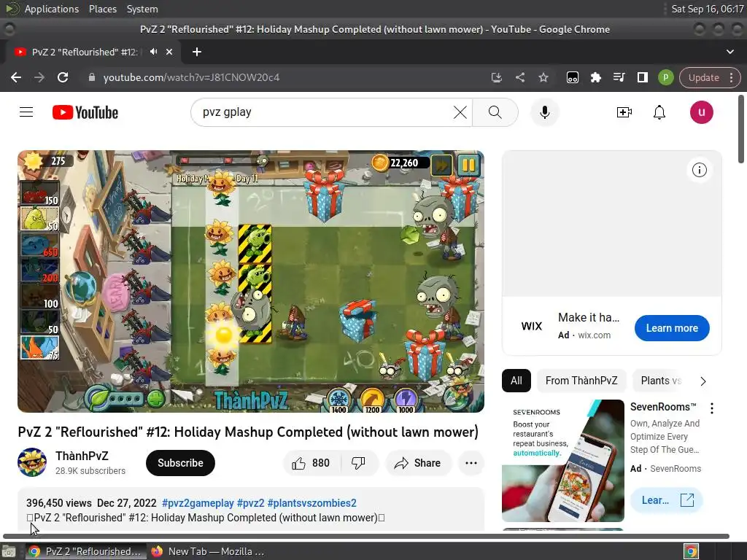This screenshot has width=747, height=560.
Task: Go back with Chrome's back arrow
Action: point(16,77)
